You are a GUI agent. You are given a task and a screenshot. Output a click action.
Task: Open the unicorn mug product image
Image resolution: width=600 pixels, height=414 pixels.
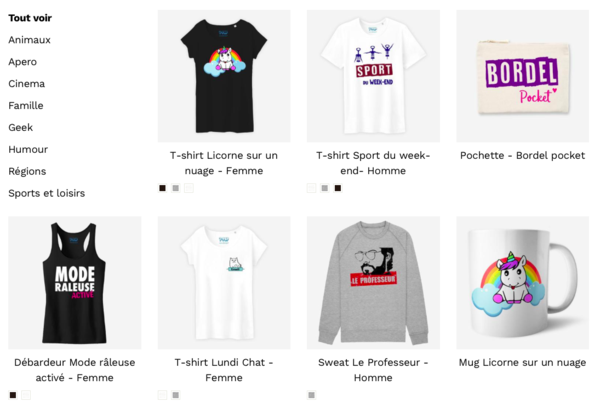[x=522, y=283]
